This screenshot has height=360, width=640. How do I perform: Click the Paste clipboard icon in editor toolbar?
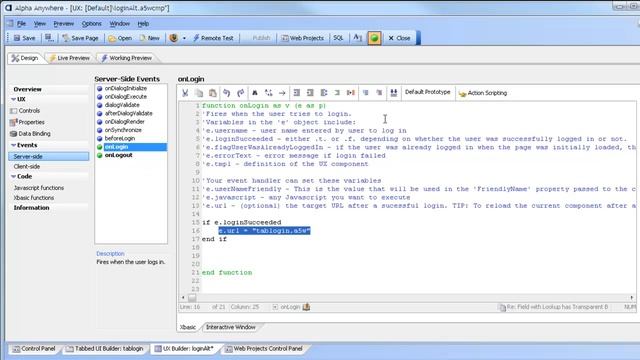click(213, 93)
